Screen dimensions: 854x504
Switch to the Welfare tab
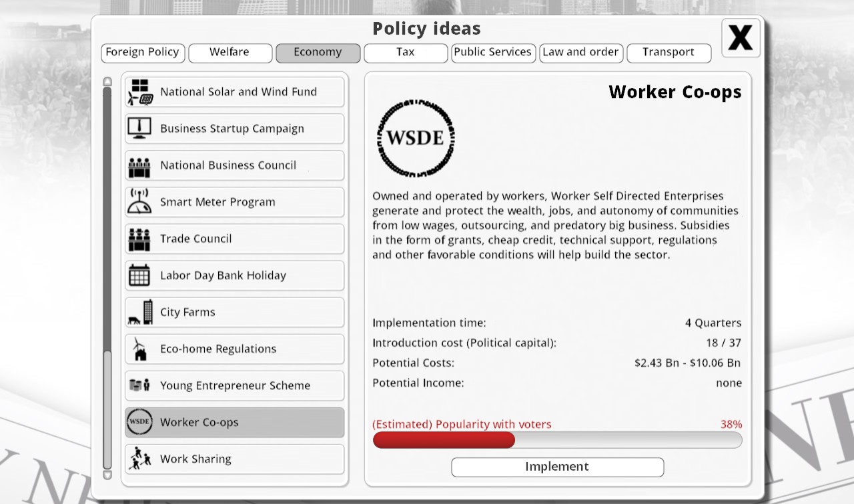coord(230,53)
